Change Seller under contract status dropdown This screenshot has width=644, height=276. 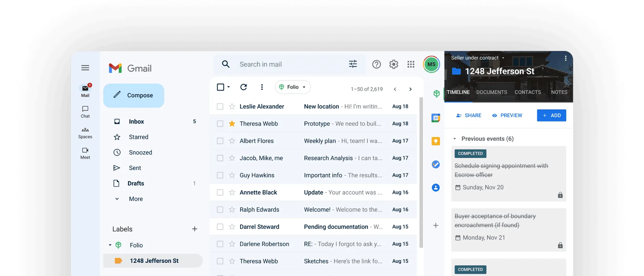click(478, 58)
